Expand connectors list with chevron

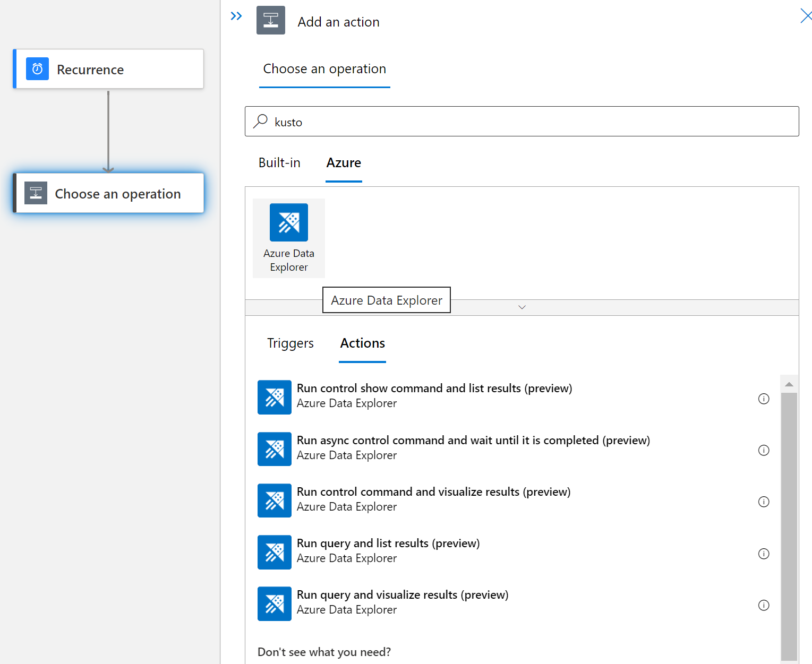coord(522,307)
